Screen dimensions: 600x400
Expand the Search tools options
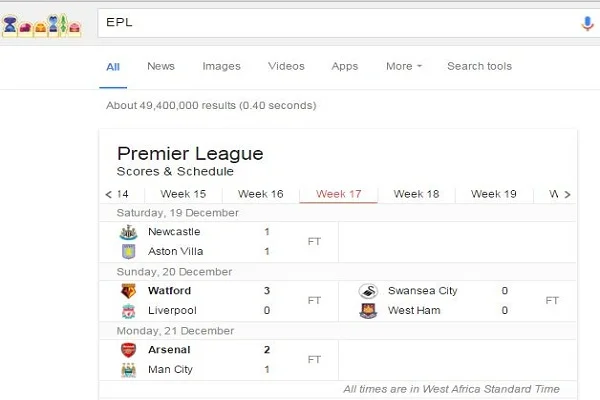(x=479, y=67)
